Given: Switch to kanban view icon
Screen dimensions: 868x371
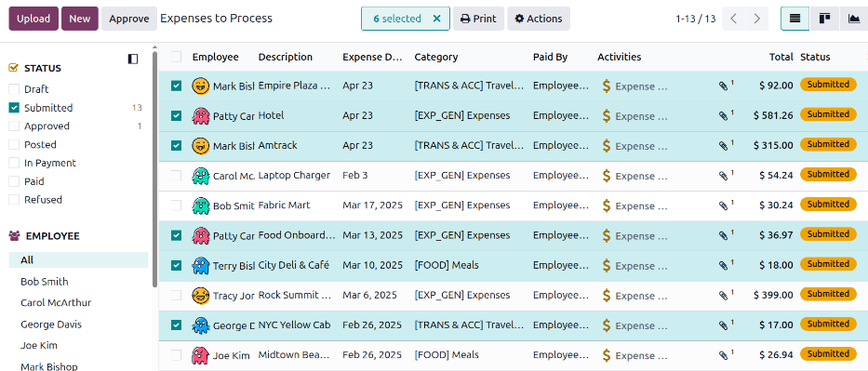Looking at the screenshot, I should 824,19.
